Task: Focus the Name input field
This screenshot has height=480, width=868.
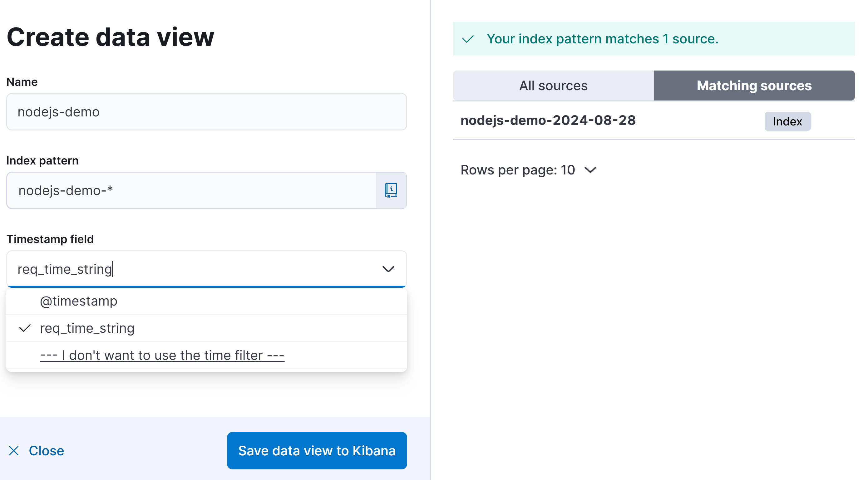Action: [206, 112]
